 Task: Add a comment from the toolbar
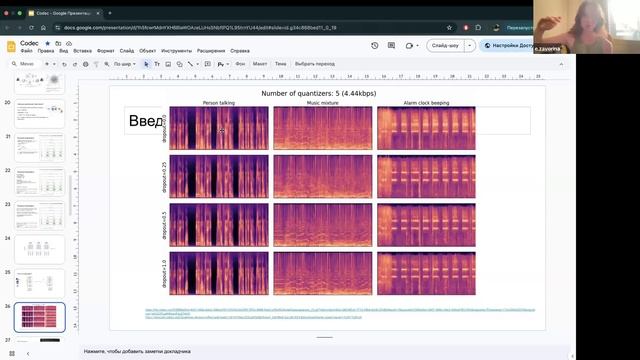[208, 64]
